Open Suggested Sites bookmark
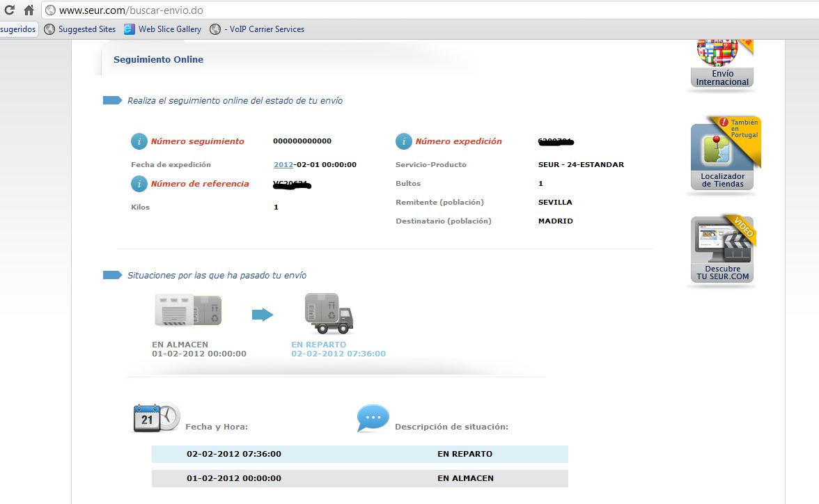This screenshot has height=504, width=819. [x=80, y=29]
